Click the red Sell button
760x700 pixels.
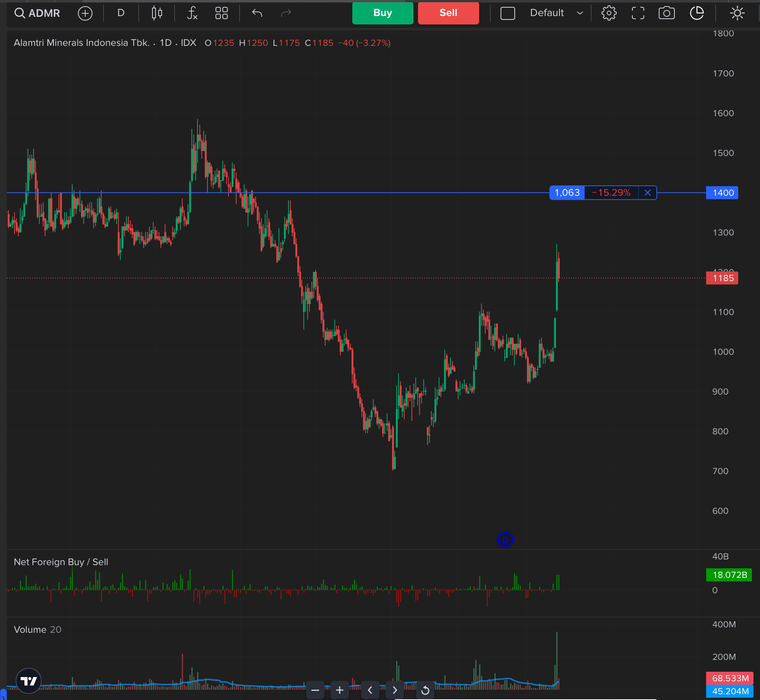coord(448,13)
